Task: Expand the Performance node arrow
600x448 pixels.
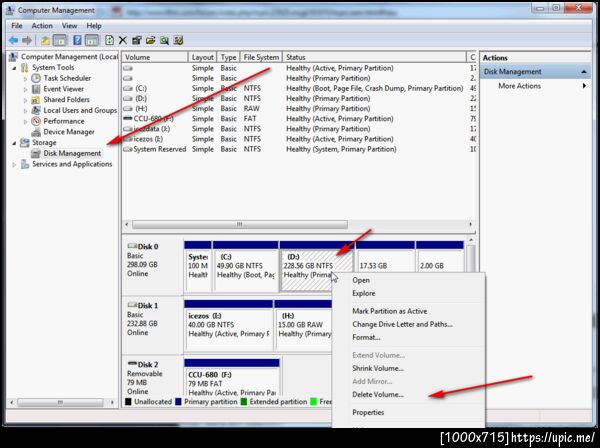Action: coord(25,121)
